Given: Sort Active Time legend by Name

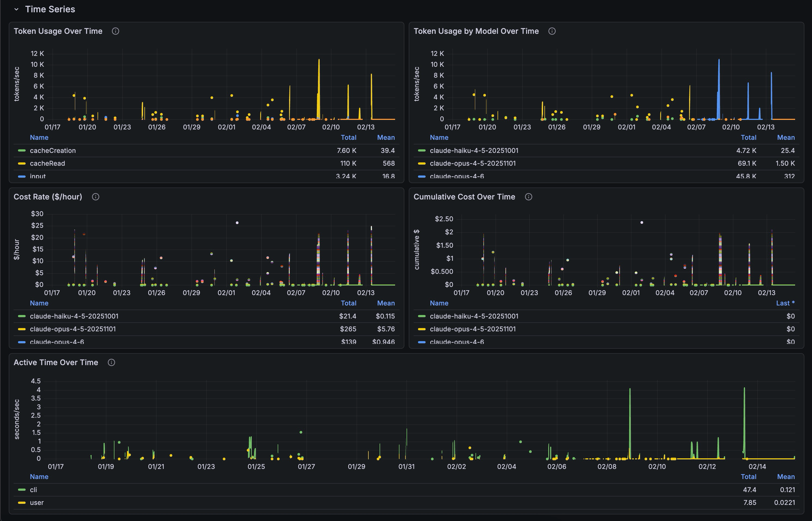Looking at the screenshot, I should point(39,477).
